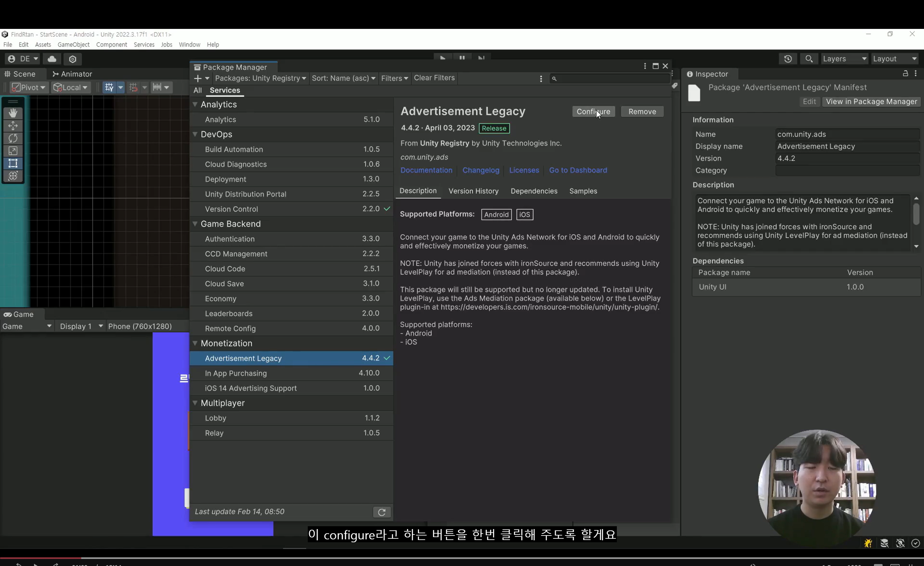Screen dimensions: 924x566
Task: Open the Local handle rotation dropdown
Action: coord(71,87)
